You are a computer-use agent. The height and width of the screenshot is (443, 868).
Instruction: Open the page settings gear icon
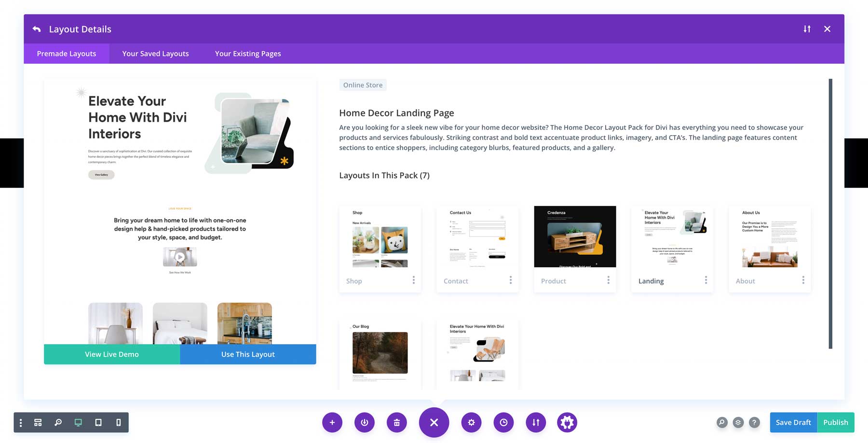[x=471, y=422]
